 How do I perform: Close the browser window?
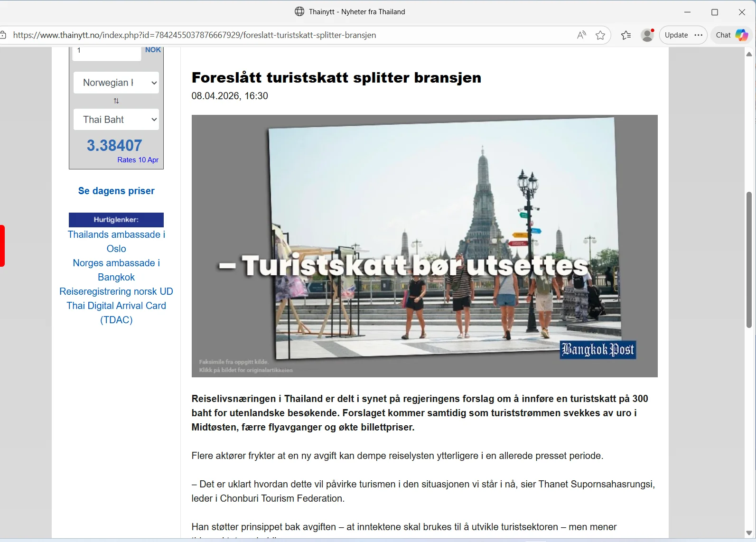pyautogui.click(x=742, y=12)
